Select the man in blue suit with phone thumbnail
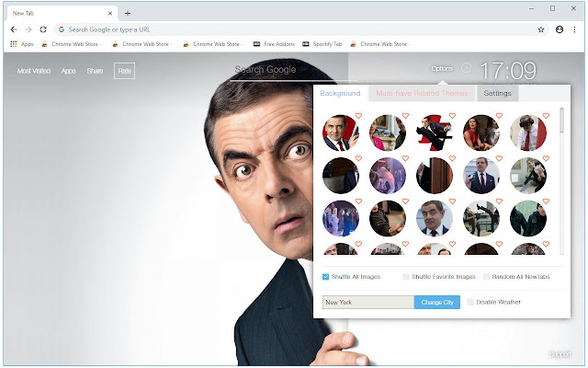The width and height of the screenshot is (588, 368). click(x=481, y=176)
